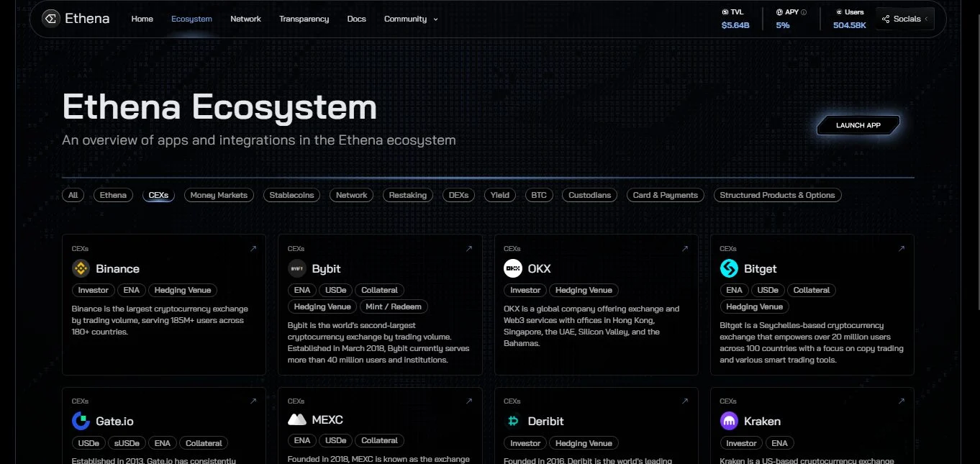Image resolution: width=980 pixels, height=464 pixels.
Task: Select the Money Markets filter
Action: (x=219, y=195)
